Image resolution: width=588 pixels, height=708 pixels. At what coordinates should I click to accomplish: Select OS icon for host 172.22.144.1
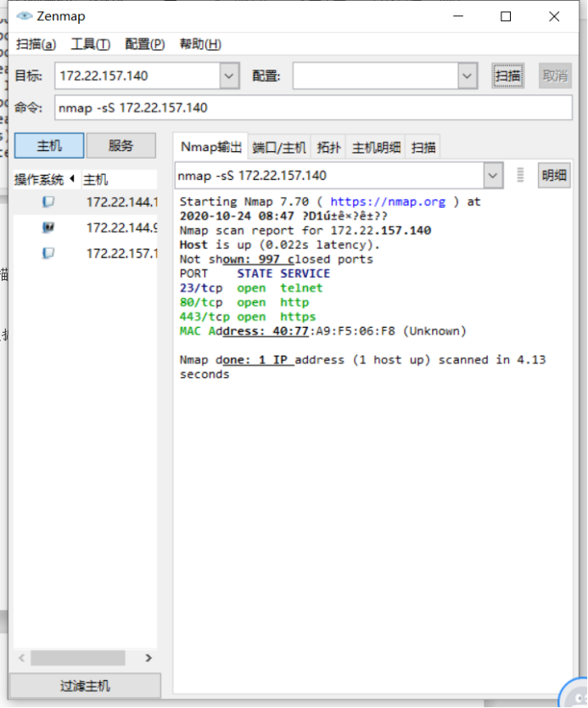(48, 202)
